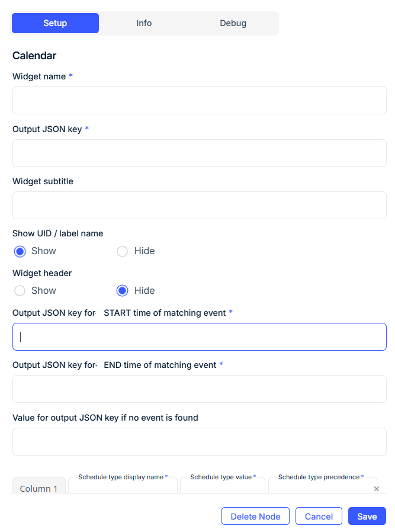The width and height of the screenshot is (395, 532).
Task: Click the Widget name input field
Action: click(x=199, y=100)
